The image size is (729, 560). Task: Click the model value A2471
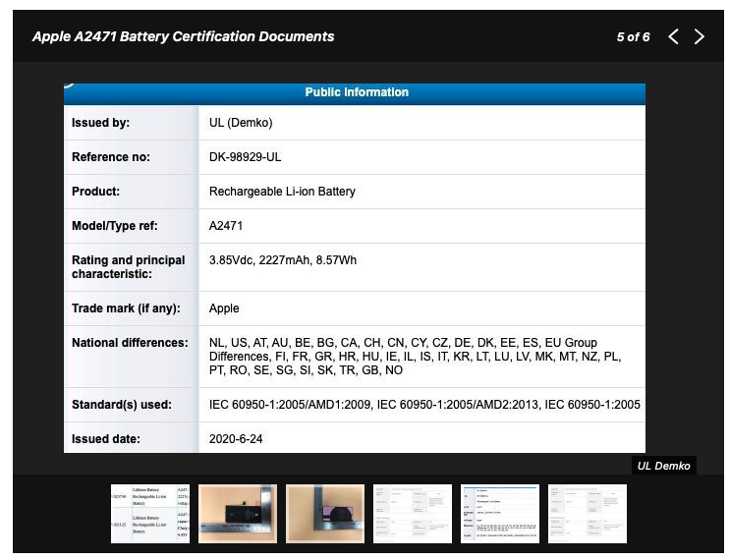tap(226, 226)
